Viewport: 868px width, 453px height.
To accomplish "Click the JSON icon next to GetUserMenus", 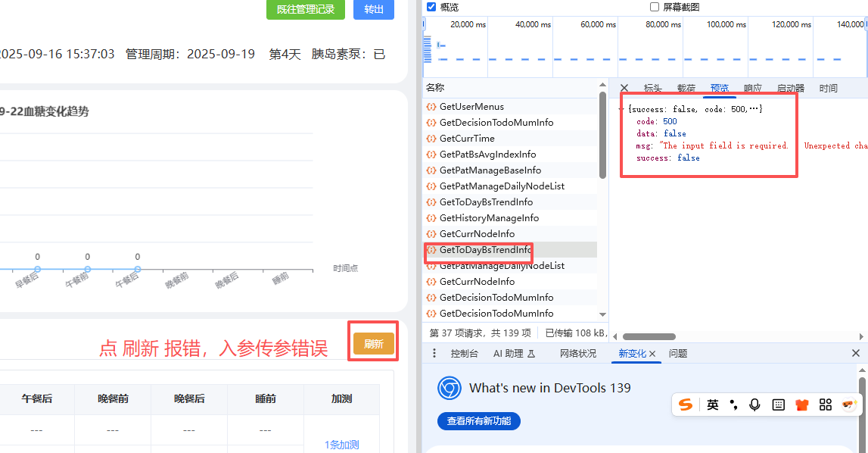I will click(x=431, y=107).
